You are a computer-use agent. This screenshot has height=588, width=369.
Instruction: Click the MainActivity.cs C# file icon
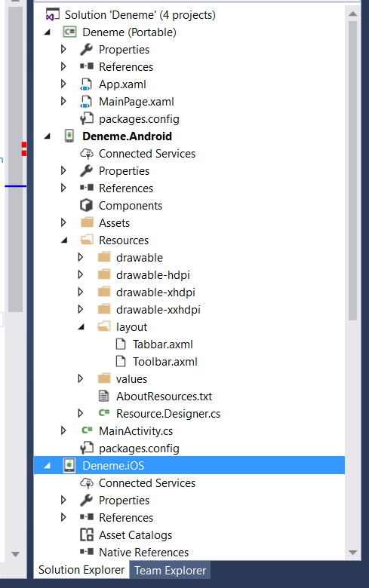(x=87, y=430)
